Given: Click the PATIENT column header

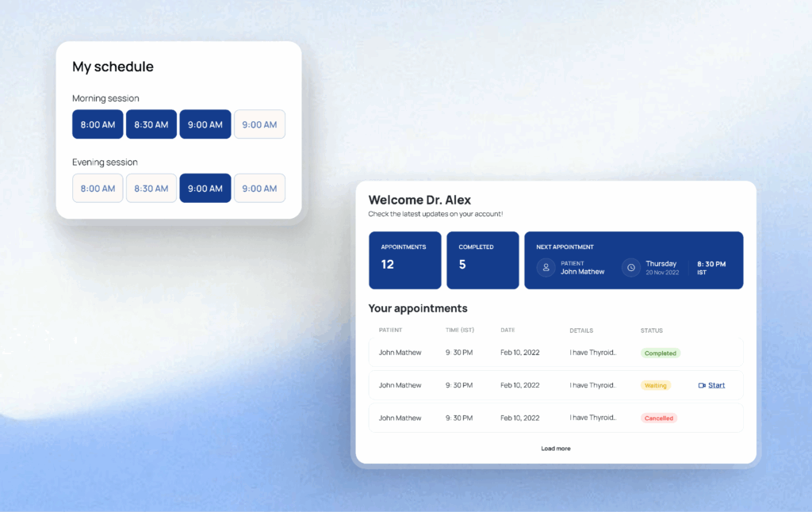Looking at the screenshot, I should (390, 330).
